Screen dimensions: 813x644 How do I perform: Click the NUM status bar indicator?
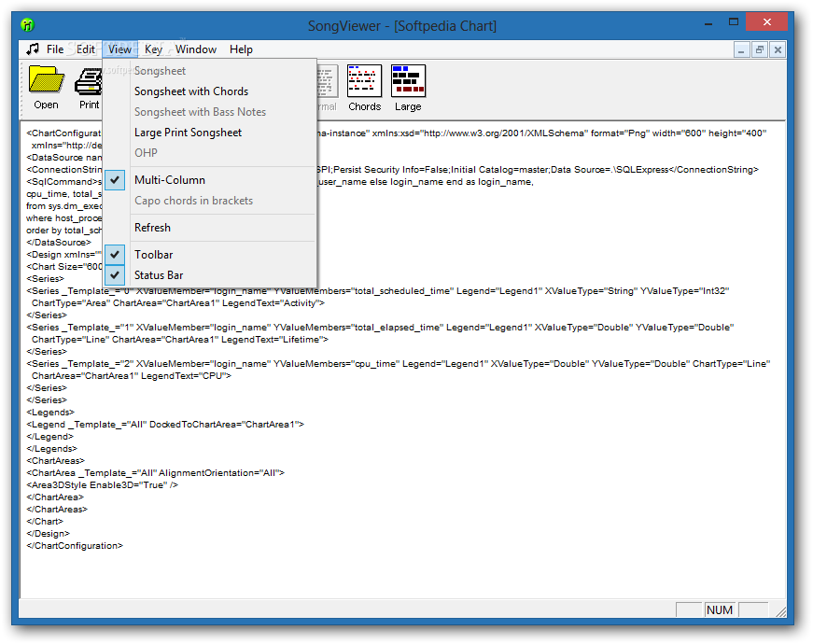click(720, 609)
